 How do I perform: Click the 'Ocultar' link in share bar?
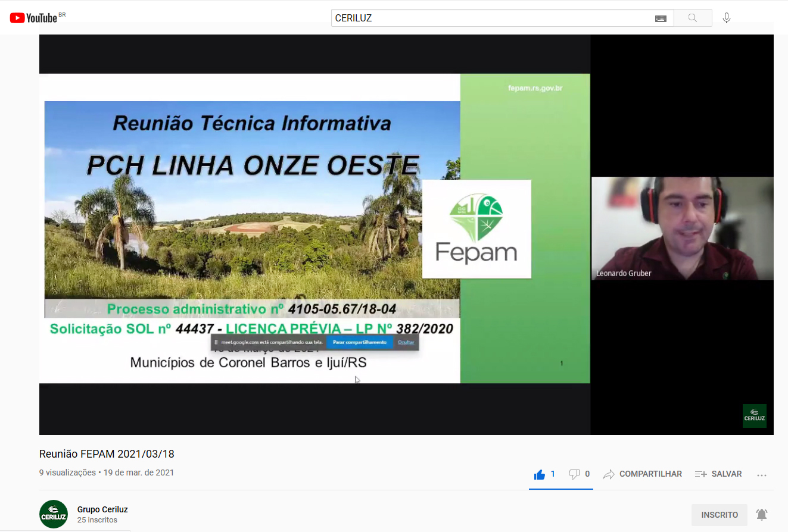tap(406, 342)
